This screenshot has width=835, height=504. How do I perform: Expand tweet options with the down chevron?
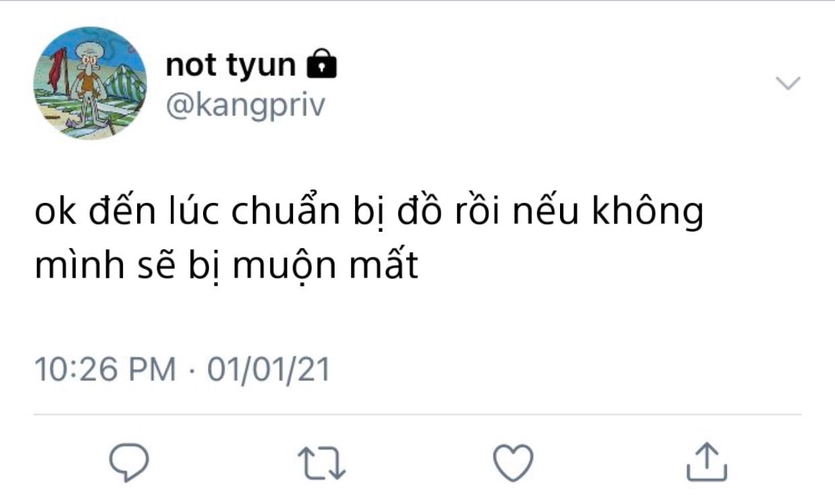(788, 83)
